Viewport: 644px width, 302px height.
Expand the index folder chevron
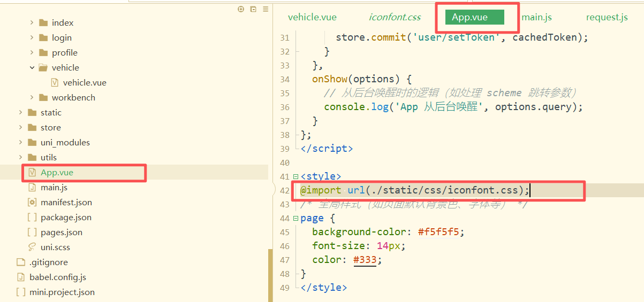[32, 22]
